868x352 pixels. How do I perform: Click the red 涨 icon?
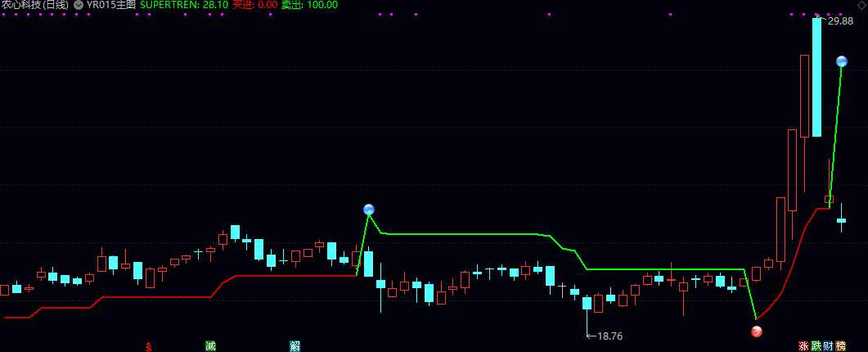[804, 346]
